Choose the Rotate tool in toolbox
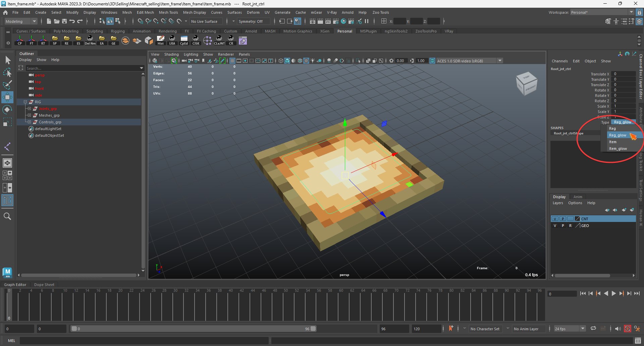The height and width of the screenshot is (346, 644). [x=7, y=110]
